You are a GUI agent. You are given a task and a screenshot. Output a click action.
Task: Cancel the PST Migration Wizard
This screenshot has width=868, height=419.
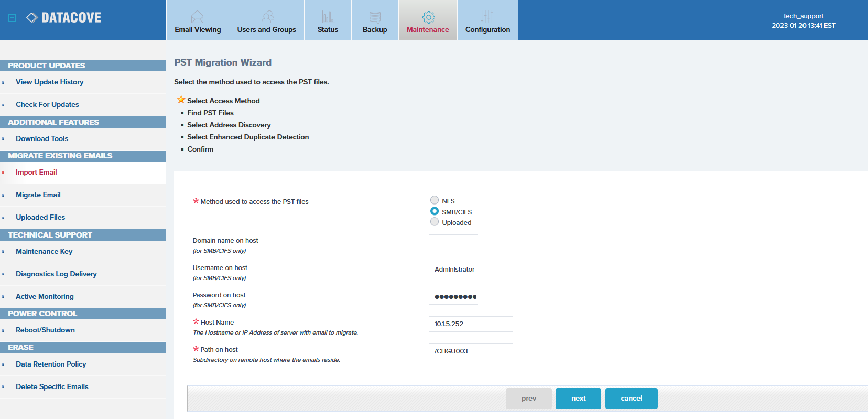631,399
